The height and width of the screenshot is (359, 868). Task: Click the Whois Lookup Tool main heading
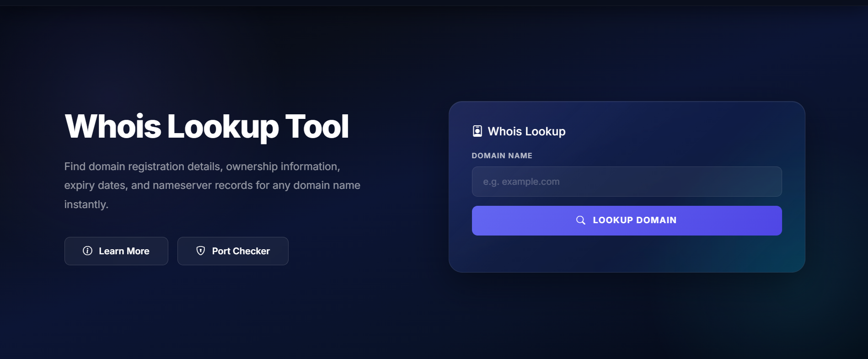pos(206,127)
